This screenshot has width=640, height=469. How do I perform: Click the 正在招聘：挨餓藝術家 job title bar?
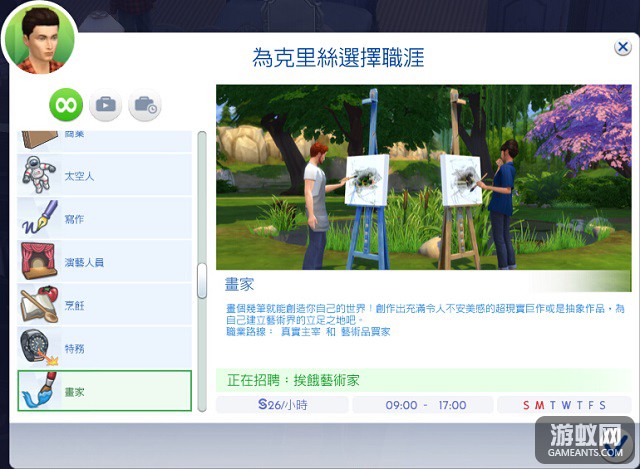[424, 380]
